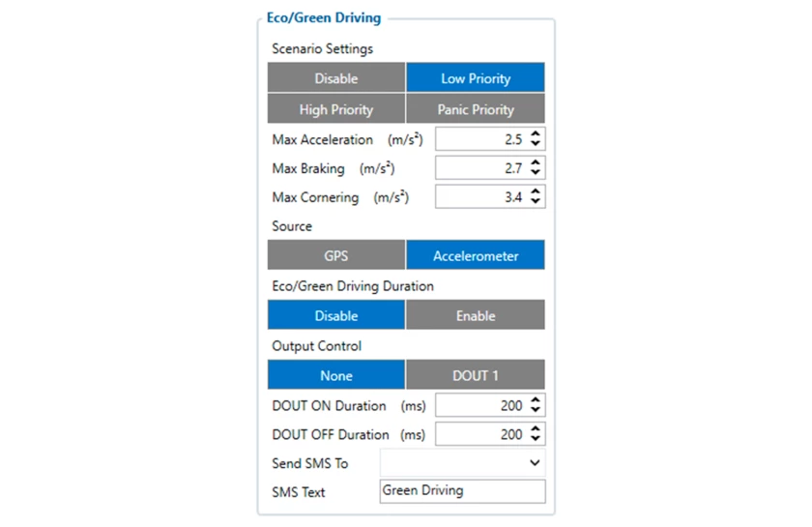This screenshot has height=527, width=812.
Task: Increase Max Cornering with up arrow
Action: 536,191
